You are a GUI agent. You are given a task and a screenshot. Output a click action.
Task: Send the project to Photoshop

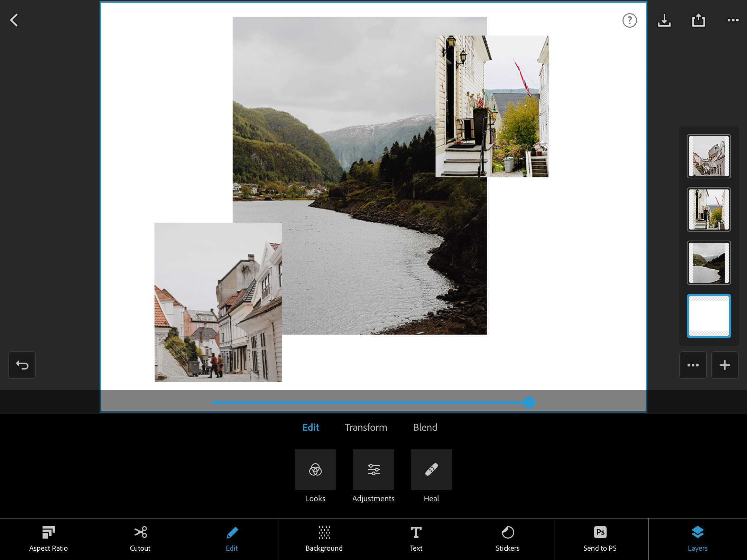599,539
